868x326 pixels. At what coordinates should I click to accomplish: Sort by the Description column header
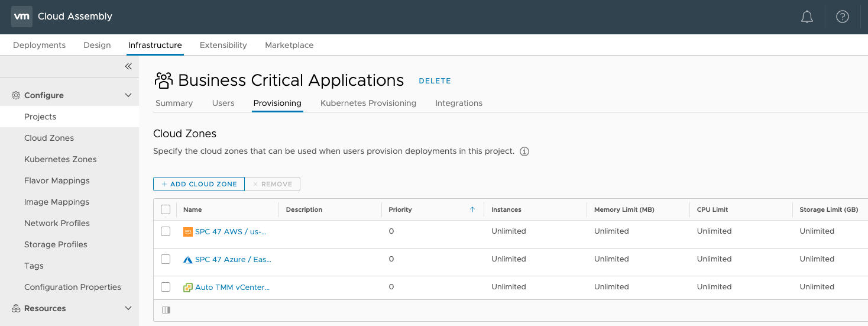click(304, 209)
